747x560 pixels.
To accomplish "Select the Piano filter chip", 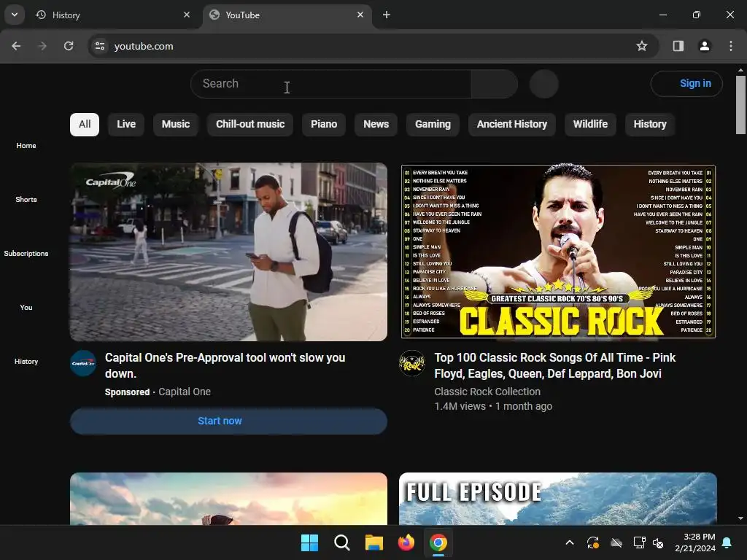I will click(324, 124).
